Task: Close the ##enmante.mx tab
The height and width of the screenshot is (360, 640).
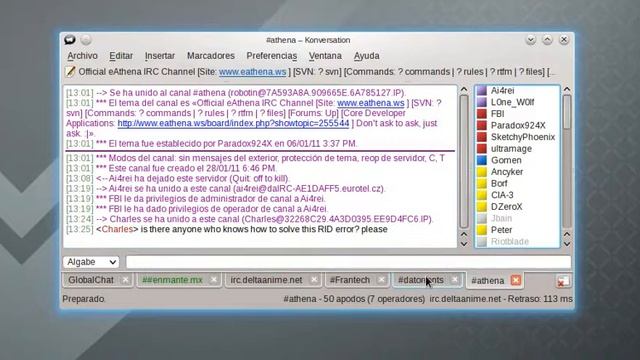Action: pos(213,280)
